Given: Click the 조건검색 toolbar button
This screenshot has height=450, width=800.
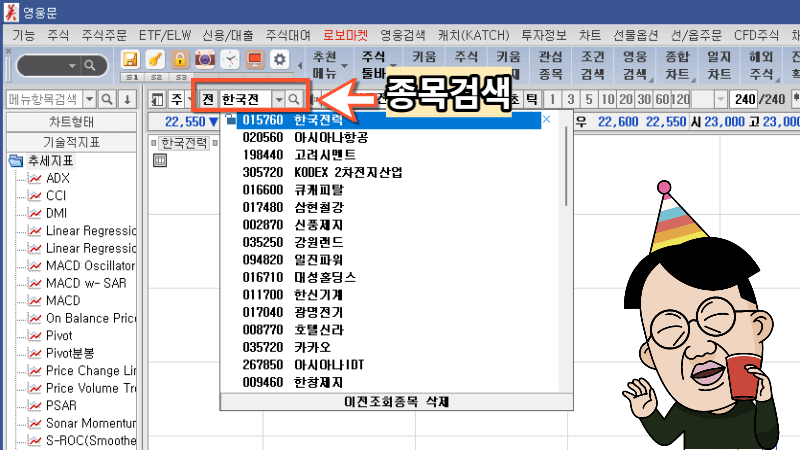Looking at the screenshot, I should click(593, 65).
